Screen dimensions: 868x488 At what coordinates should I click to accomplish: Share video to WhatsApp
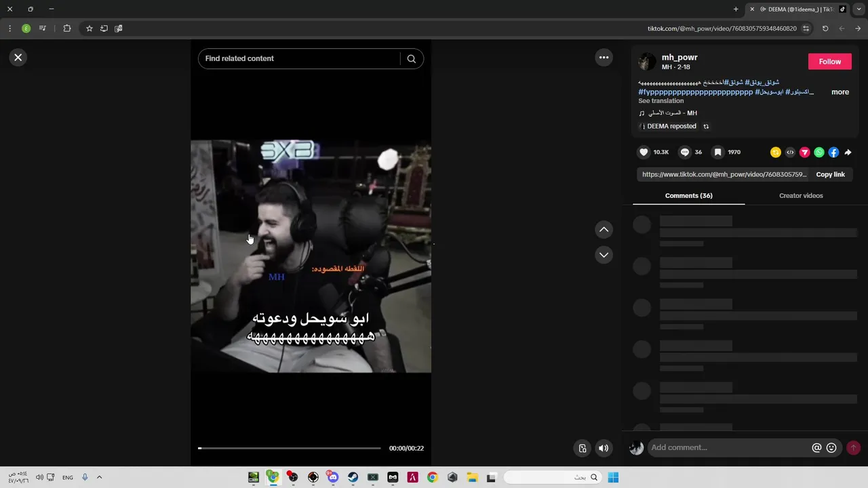[819, 152]
